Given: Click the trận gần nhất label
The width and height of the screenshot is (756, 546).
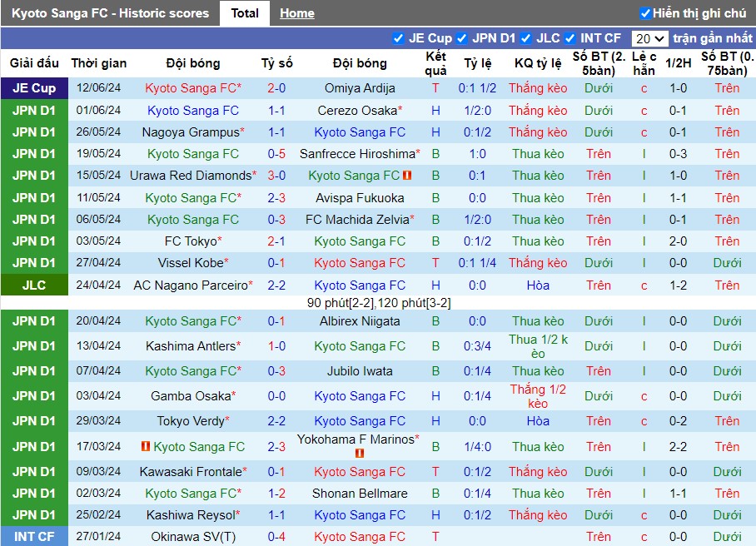Looking at the screenshot, I should click(x=713, y=38).
